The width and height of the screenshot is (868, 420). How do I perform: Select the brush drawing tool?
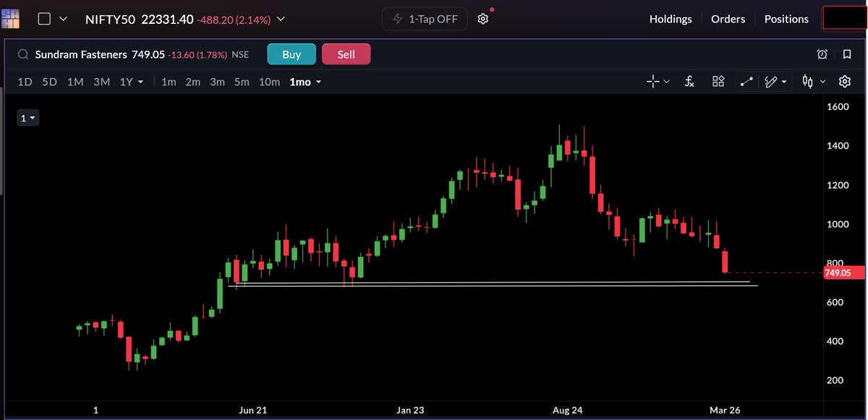[x=771, y=82]
